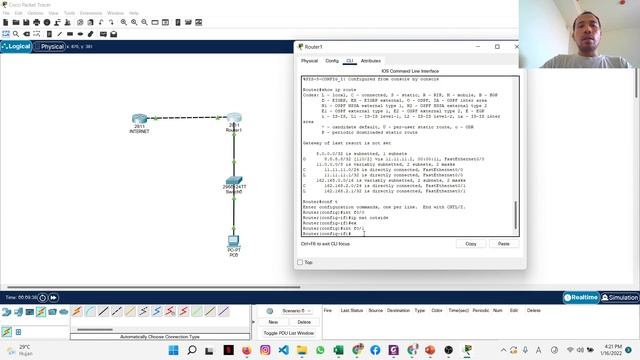
Task: Open the CLI tab in Router1
Action: click(x=350, y=61)
